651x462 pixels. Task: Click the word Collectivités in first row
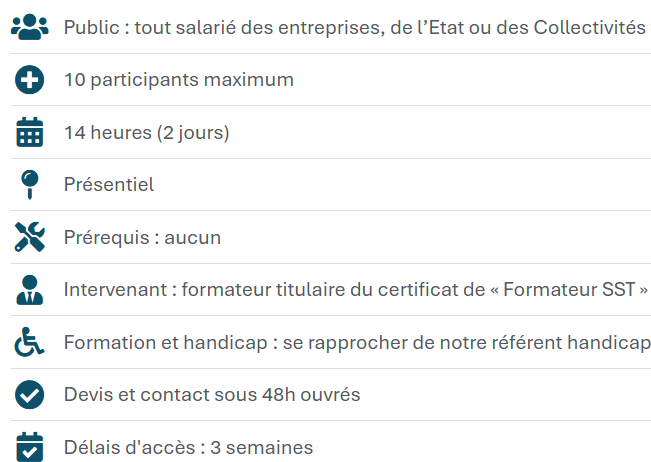coord(590,27)
